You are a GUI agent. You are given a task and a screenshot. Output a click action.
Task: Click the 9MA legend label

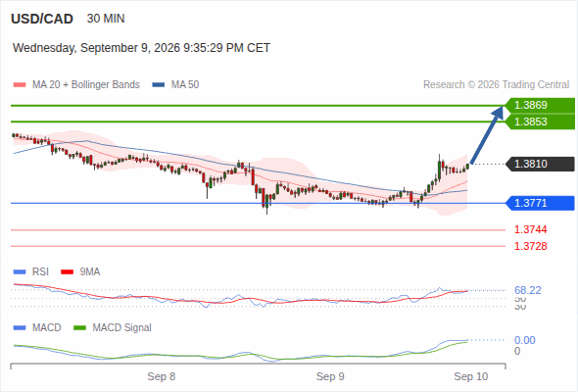[x=90, y=272]
